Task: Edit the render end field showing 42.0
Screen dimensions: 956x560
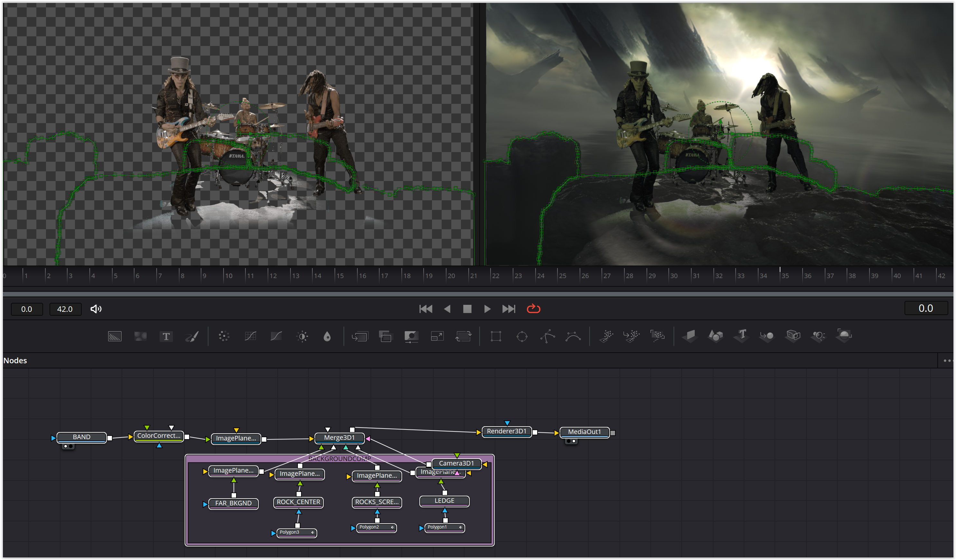Action: (x=65, y=309)
